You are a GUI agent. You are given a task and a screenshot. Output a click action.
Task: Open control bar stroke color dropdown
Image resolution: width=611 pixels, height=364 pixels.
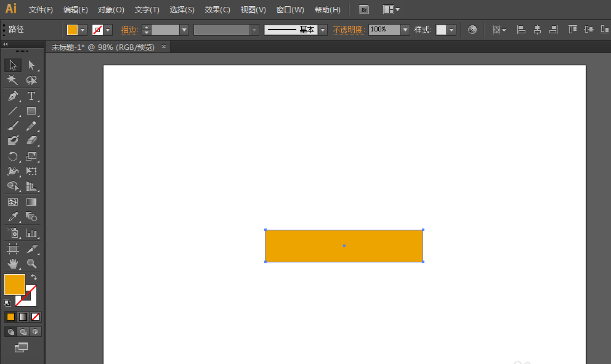coord(108,30)
